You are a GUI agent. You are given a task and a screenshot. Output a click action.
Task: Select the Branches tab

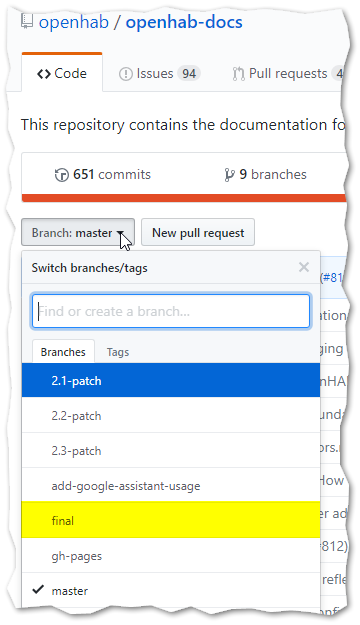click(x=63, y=352)
